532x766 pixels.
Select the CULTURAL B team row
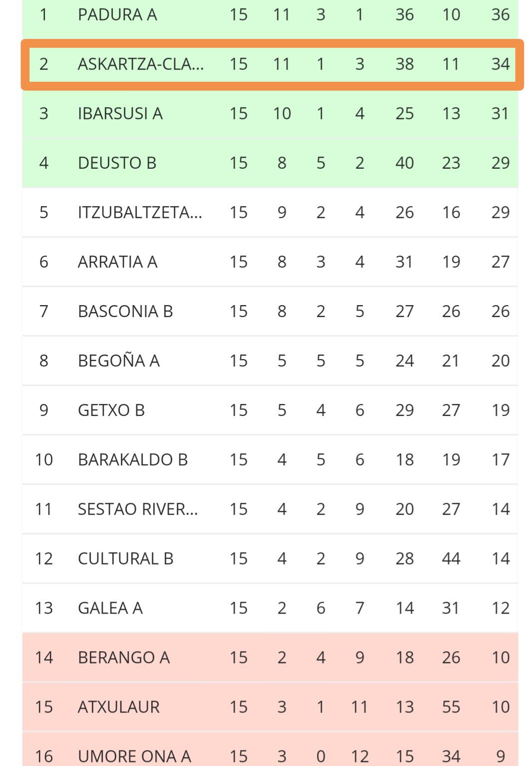[x=270, y=558]
